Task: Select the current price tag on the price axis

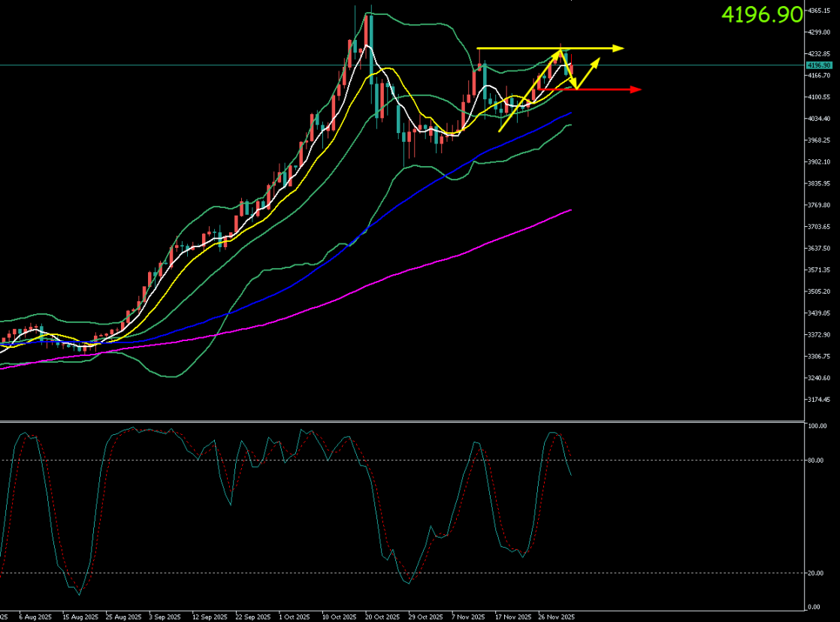Action: coord(816,65)
